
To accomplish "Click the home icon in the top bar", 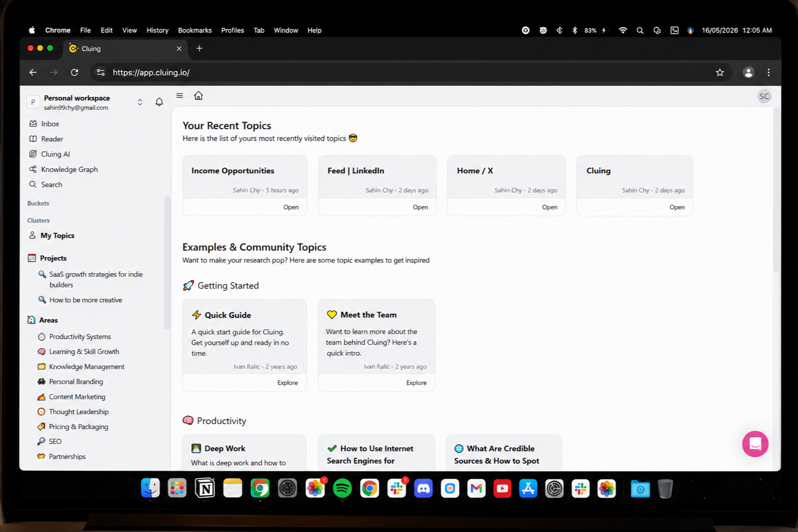I will click(199, 96).
